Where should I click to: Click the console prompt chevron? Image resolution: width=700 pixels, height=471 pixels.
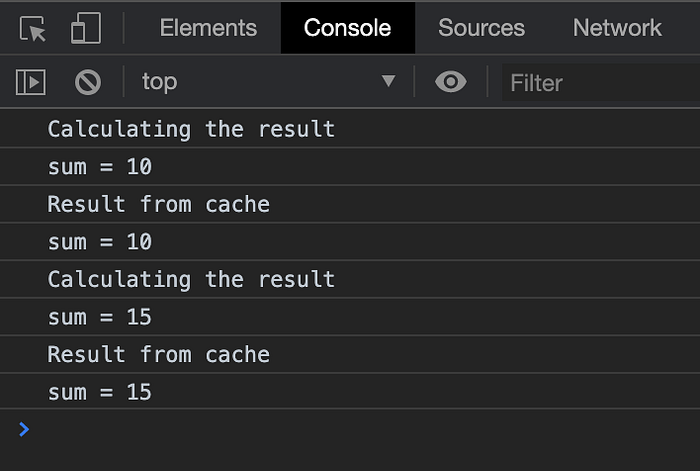24,429
